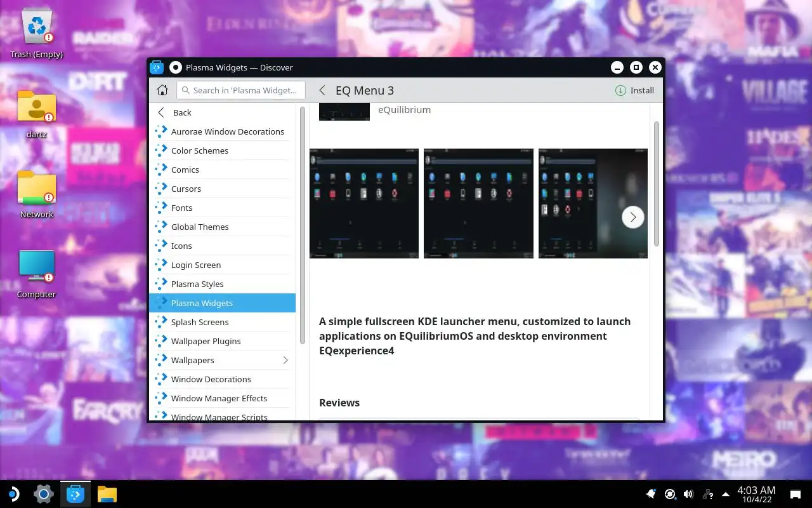Click the search box in Plasma Widgets
The image size is (812, 508).
pyautogui.click(x=241, y=90)
